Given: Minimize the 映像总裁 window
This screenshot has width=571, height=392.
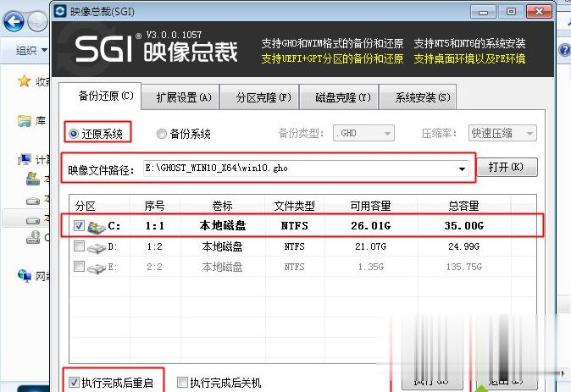Looking at the screenshot, I should pos(483,12).
